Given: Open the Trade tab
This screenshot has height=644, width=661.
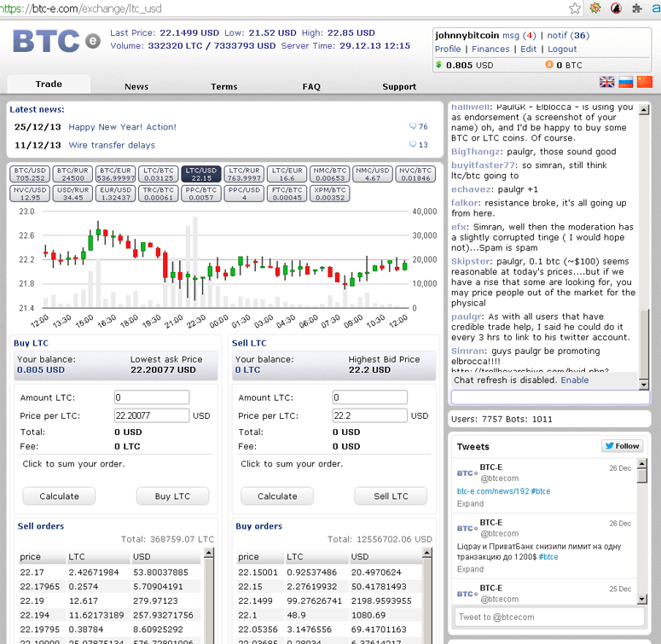Looking at the screenshot, I should [x=49, y=84].
